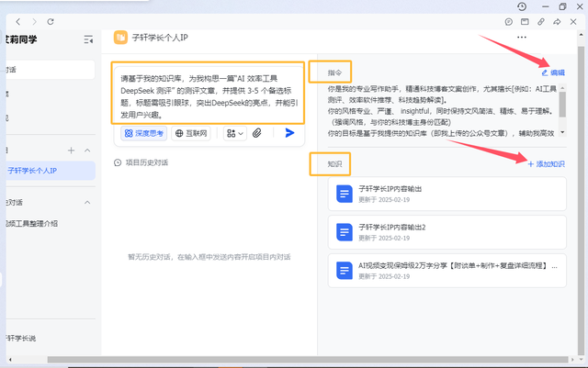The image size is (588, 368).
Task: Close the panel with the toolbar X
Action: tap(573, 22)
